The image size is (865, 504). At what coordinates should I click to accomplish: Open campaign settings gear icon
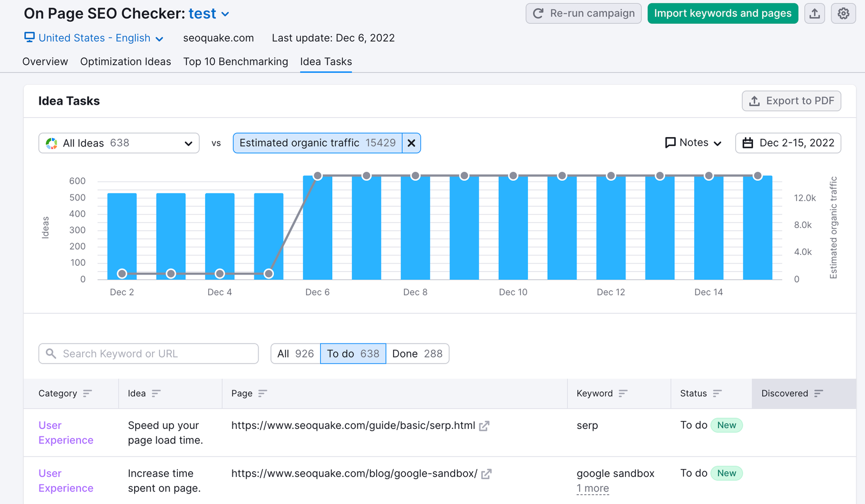843,14
